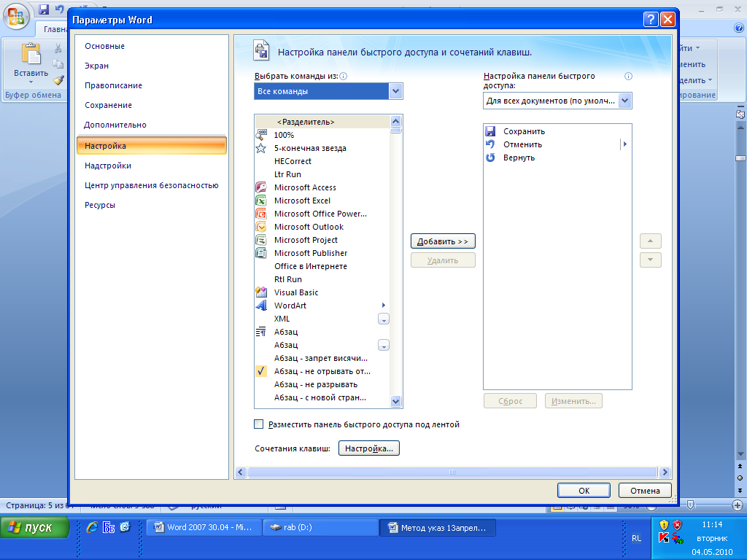
Task: Expand the Отменить arrow in right list
Action: pos(624,144)
